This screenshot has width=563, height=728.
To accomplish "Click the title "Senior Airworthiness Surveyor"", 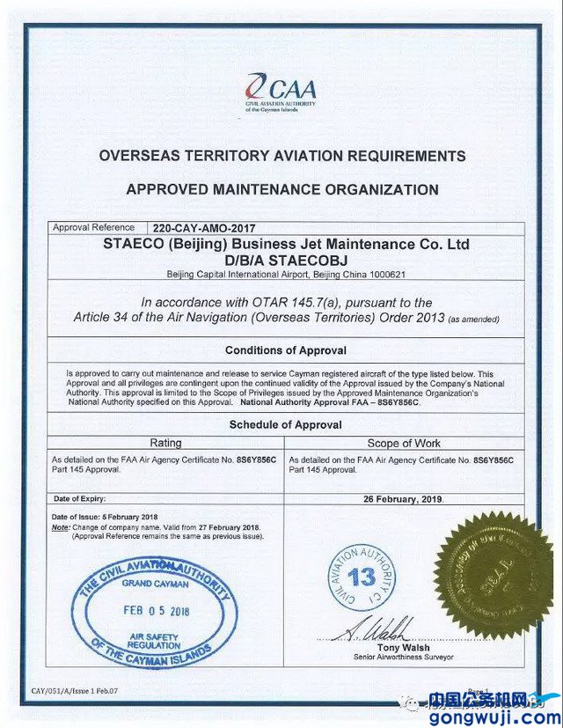I will point(403,657).
